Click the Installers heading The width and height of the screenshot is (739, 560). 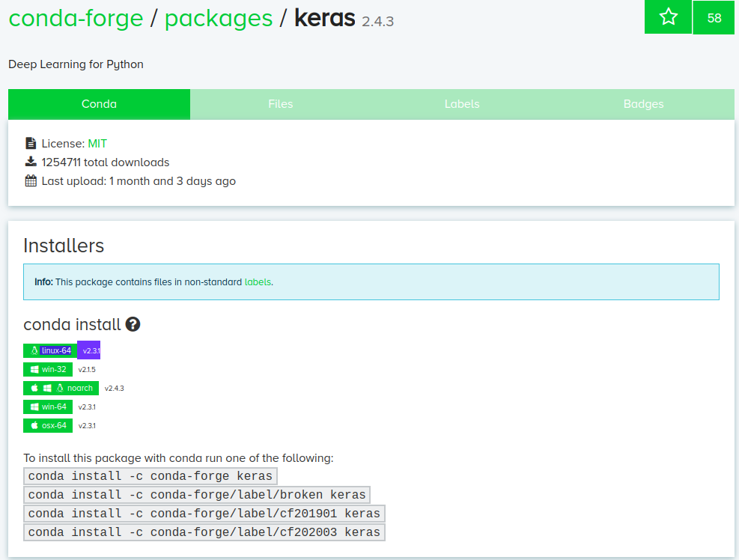tap(64, 246)
